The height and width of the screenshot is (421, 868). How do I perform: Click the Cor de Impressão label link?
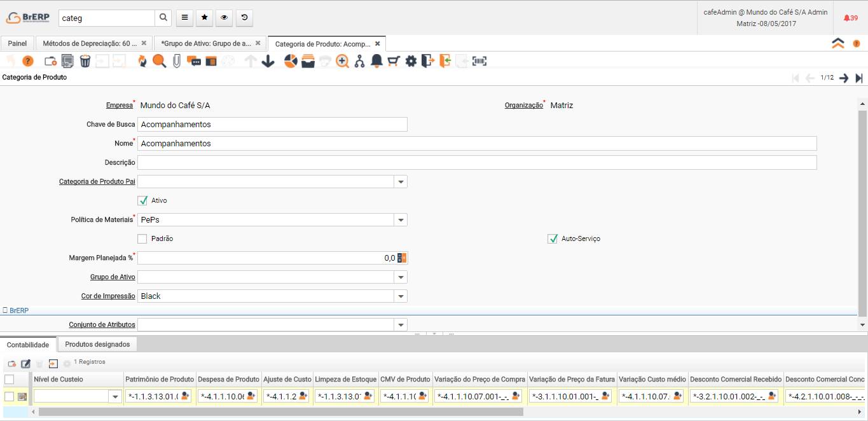108,296
